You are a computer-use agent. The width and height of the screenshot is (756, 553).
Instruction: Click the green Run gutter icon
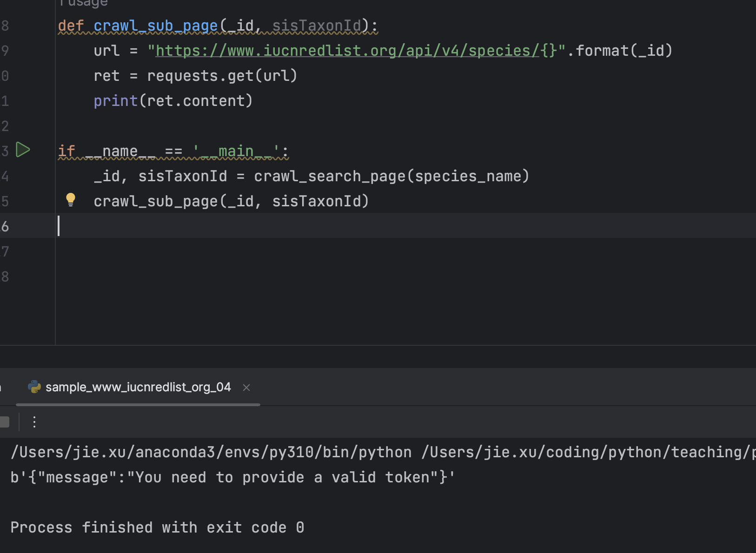(23, 150)
